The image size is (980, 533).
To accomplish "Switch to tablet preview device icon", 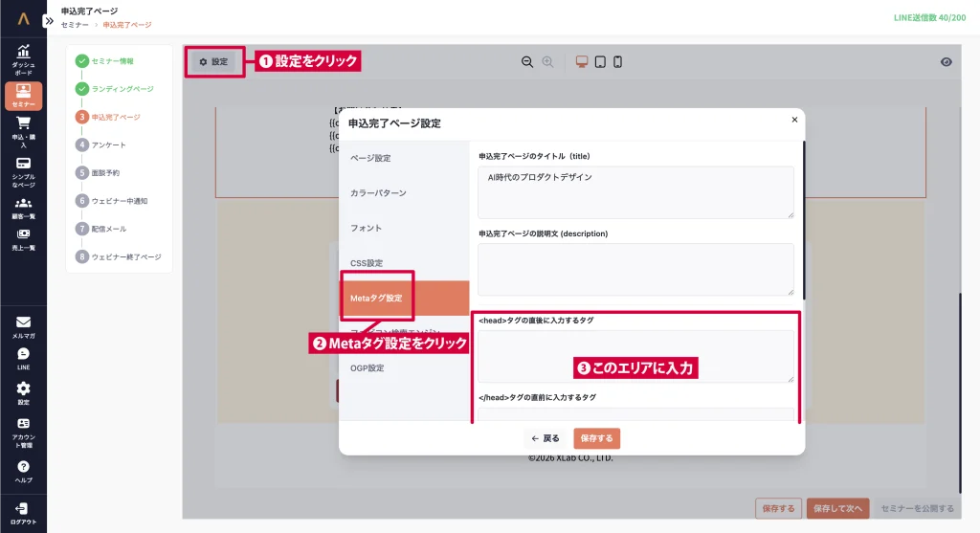I will [x=600, y=62].
